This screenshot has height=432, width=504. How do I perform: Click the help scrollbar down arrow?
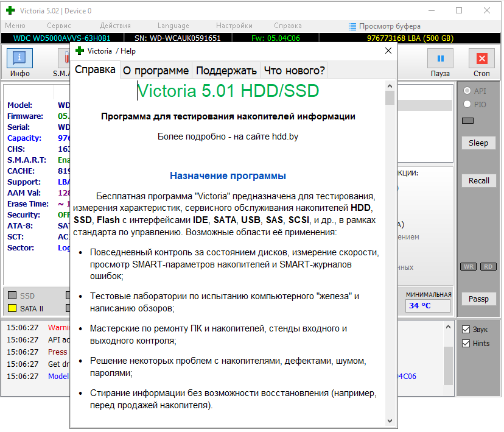point(390,421)
